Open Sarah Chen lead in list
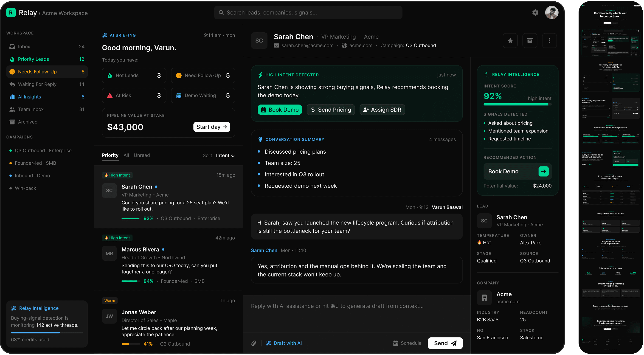This screenshot has width=644, height=355. click(x=169, y=197)
